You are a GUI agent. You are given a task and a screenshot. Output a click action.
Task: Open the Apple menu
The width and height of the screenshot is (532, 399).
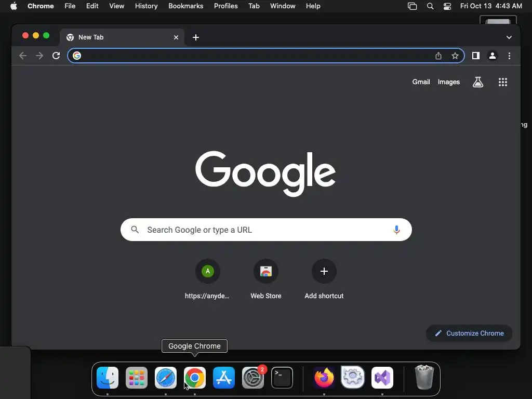tap(14, 6)
